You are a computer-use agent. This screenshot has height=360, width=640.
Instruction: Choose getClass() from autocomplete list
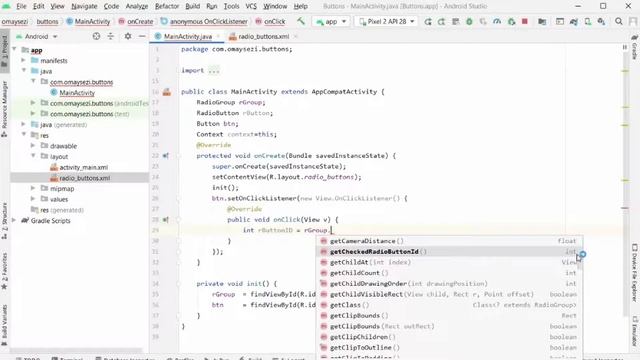pos(449,305)
